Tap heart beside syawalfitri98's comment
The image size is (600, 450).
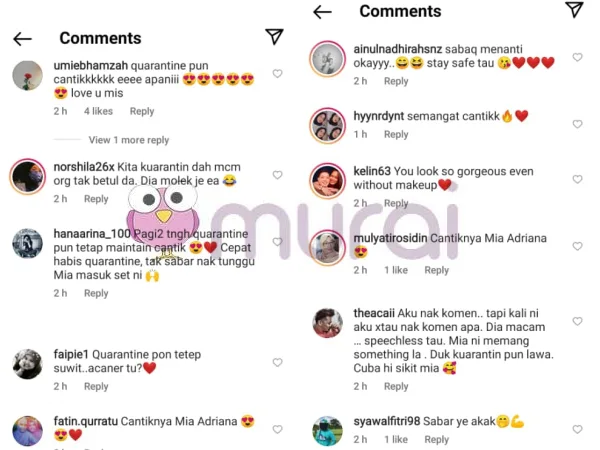pyautogui.click(x=577, y=429)
